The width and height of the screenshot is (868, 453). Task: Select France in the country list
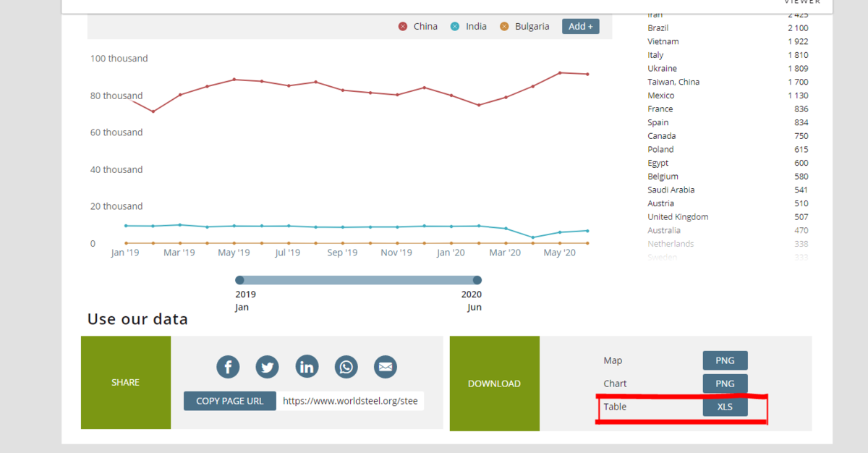660,109
